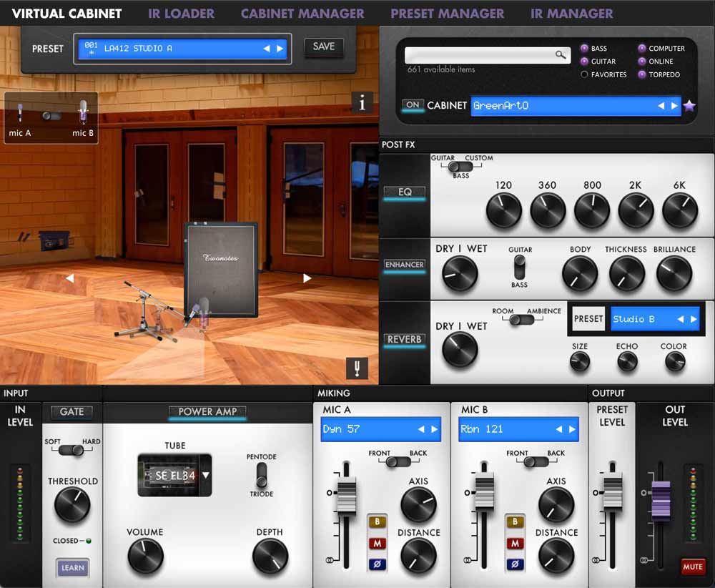Toggle the COMPUTER source filter

[x=641, y=48]
